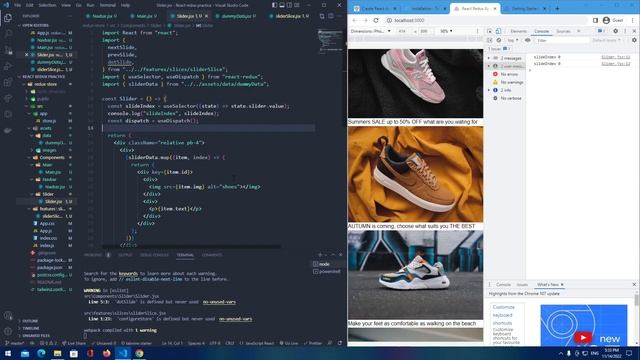Open package.json in the file tree

coord(50,267)
